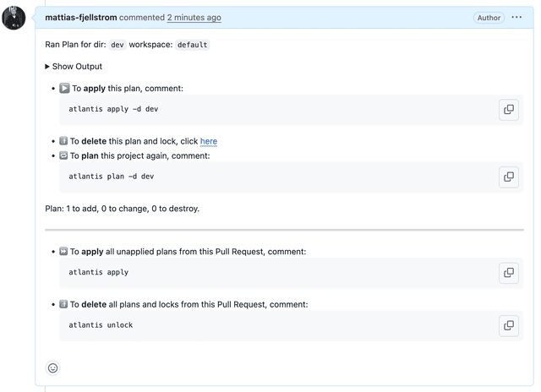The height and width of the screenshot is (392, 541).
Task: Click the Author badge
Action: pos(489,18)
